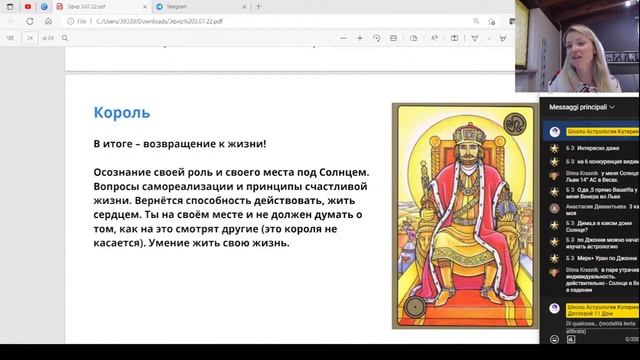This screenshot has height=360, width=640.
Task: Click the zoom magnifier icon in address bar
Action: (x=476, y=21)
